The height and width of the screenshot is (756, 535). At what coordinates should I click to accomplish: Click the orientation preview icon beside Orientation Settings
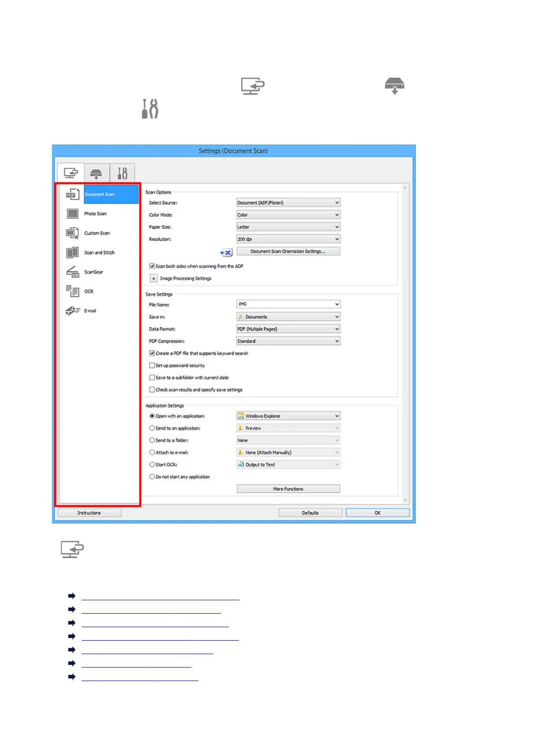(226, 252)
